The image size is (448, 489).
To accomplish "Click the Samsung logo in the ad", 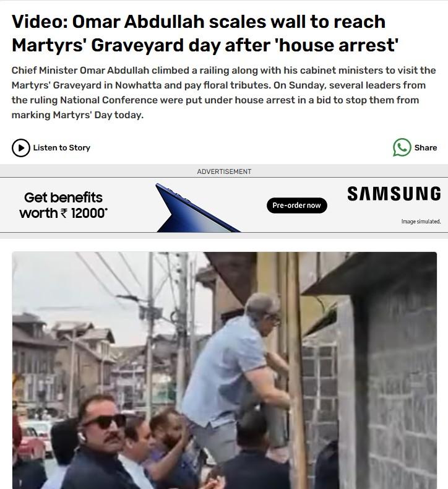I will coord(394,194).
